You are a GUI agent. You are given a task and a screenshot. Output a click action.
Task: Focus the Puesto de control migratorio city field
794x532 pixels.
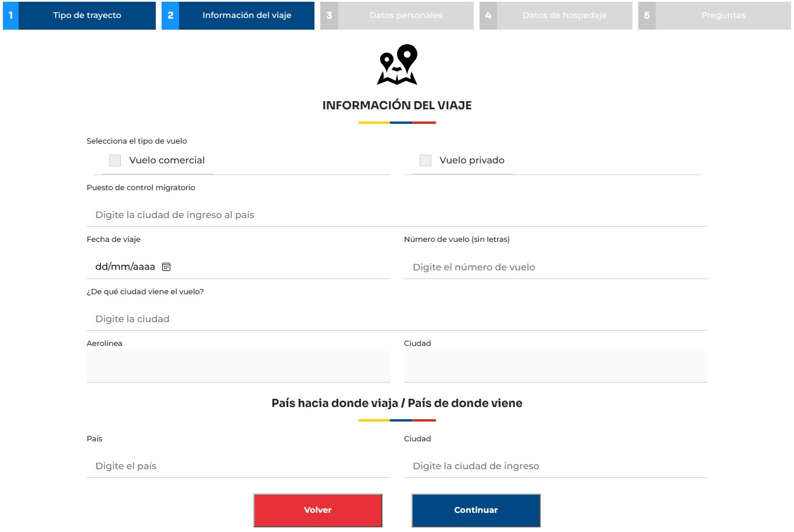(397, 215)
